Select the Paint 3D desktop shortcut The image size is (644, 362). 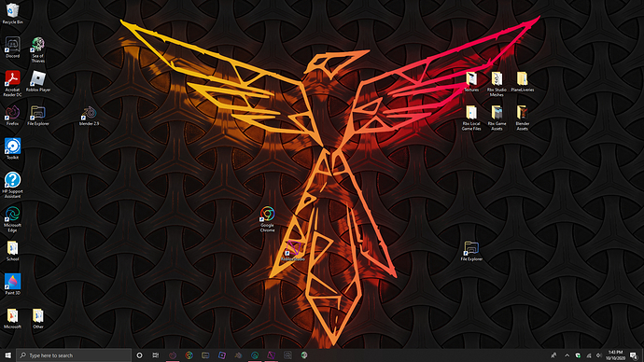[12, 284]
